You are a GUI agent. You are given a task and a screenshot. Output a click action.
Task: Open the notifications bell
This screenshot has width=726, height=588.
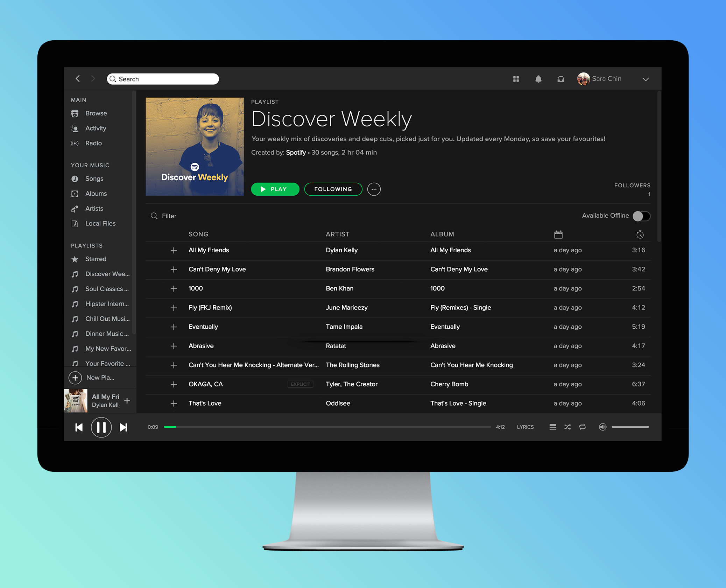click(x=538, y=79)
